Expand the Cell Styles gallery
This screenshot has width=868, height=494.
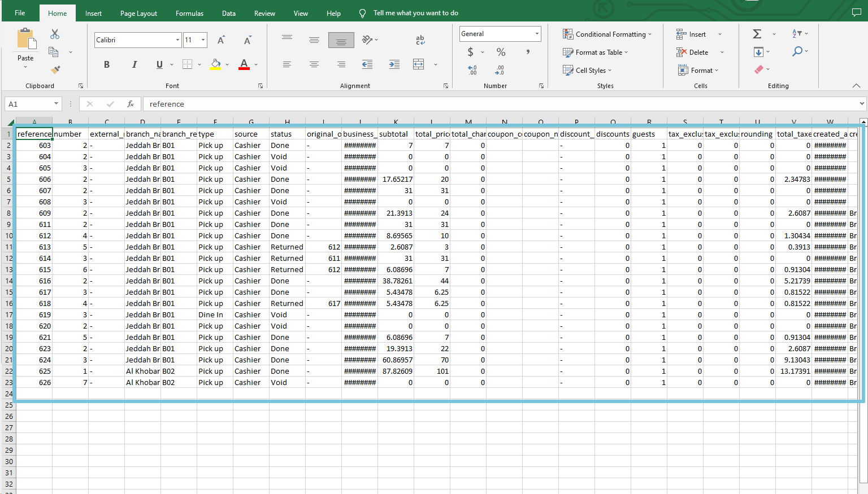(588, 70)
